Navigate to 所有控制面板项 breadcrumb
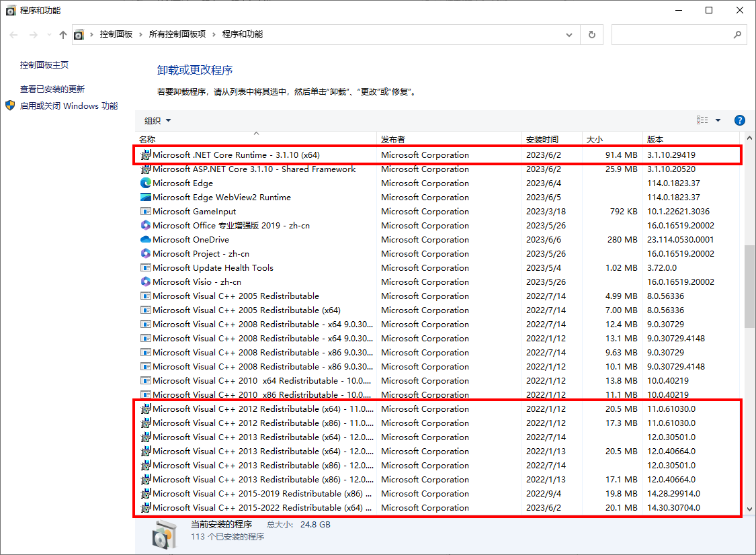756x555 pixels. click(177, 34)
